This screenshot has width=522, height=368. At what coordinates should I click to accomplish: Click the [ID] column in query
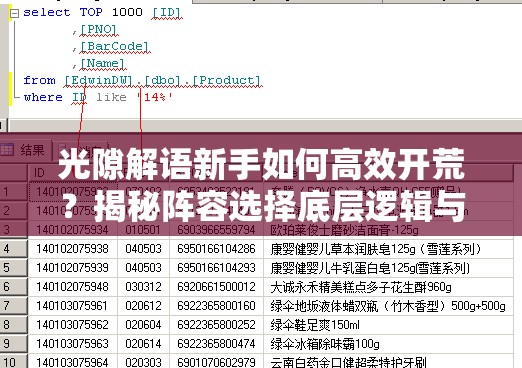coord(167,12)
